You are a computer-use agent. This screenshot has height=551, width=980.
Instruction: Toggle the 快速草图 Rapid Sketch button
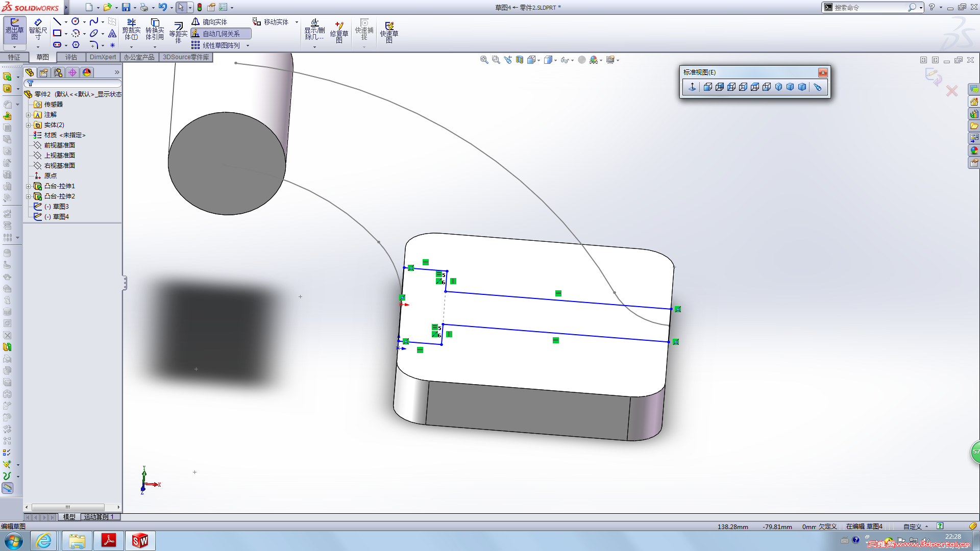(389, 32)
